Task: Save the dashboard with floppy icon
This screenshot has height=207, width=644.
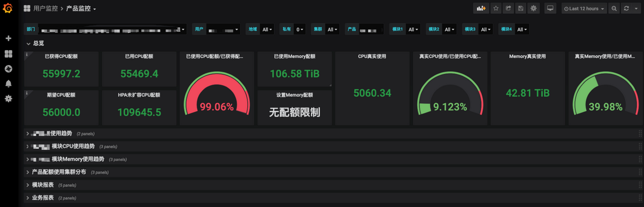Action: click(x=521, y=8)
